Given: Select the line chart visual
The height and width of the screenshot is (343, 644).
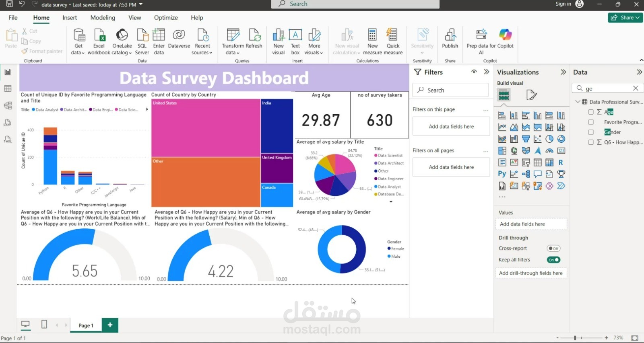Looking at the screenshot, I should click(x=502, y=127).
